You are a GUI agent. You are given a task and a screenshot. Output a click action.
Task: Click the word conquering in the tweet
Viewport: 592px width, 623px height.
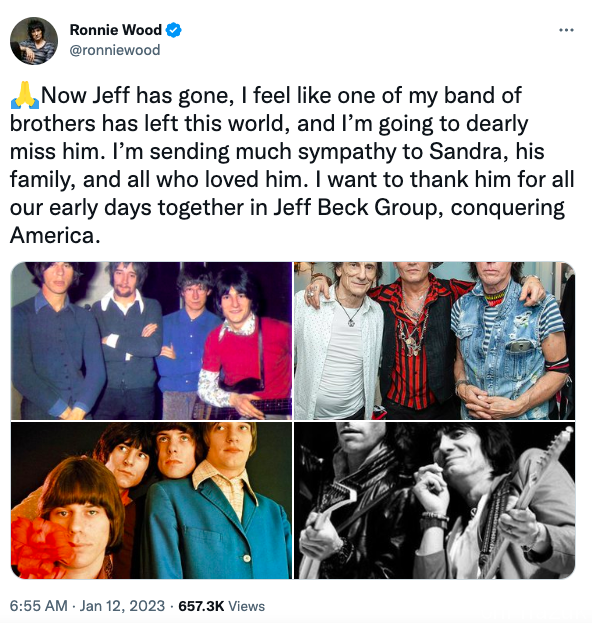[x=507, y=208]
